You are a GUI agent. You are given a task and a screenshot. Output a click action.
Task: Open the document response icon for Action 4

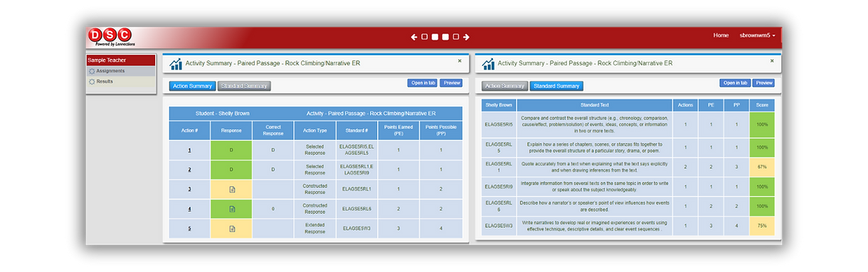[231, 209]
